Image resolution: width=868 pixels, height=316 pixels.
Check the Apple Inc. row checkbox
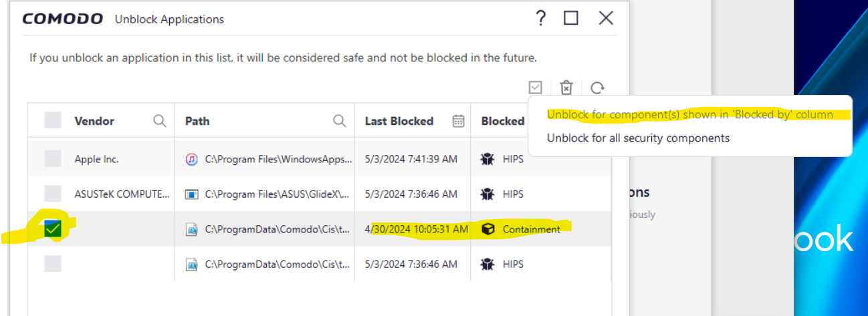click(x=53, y=159)
